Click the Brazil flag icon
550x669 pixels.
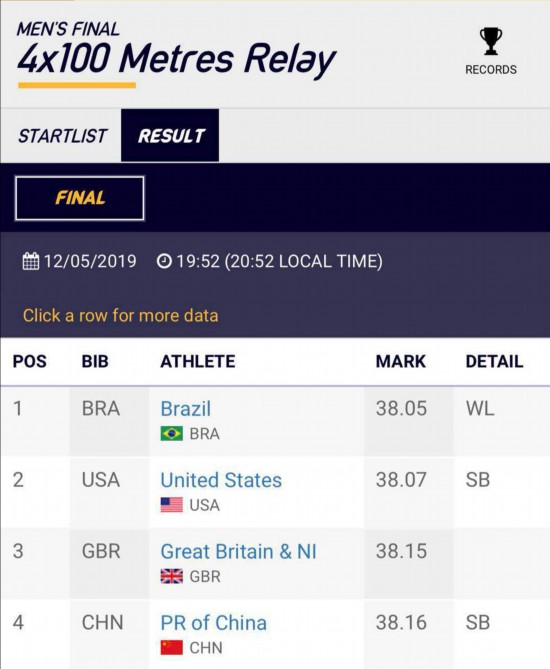(x=172, y=433)
